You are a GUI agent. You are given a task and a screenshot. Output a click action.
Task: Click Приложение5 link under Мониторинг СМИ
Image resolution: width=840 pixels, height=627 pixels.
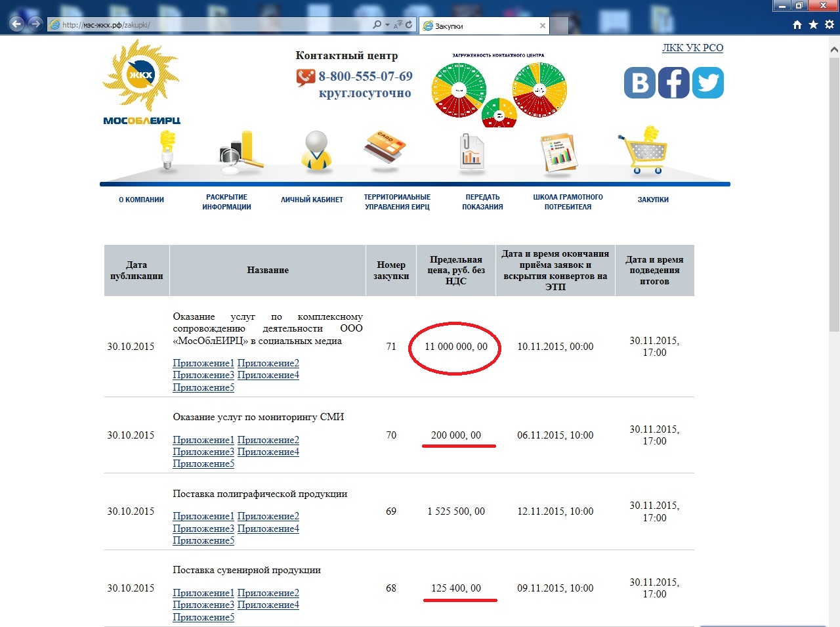coord(203,464)
